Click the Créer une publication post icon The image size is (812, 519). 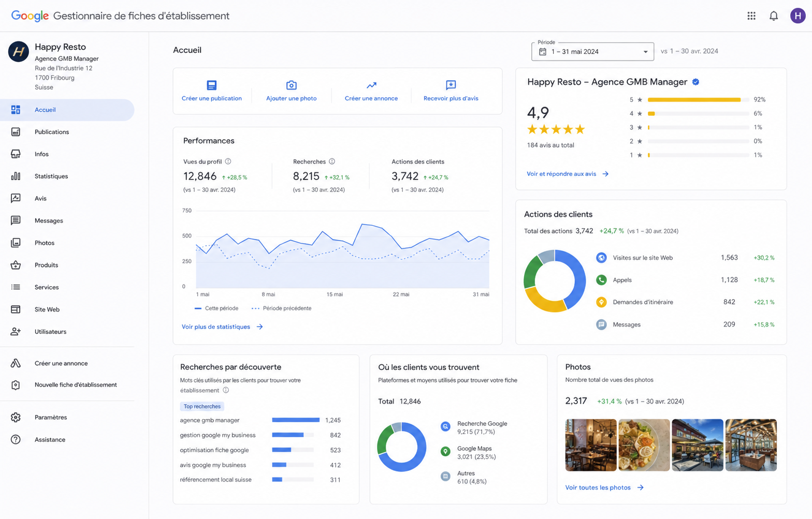[x=211, y=85]
